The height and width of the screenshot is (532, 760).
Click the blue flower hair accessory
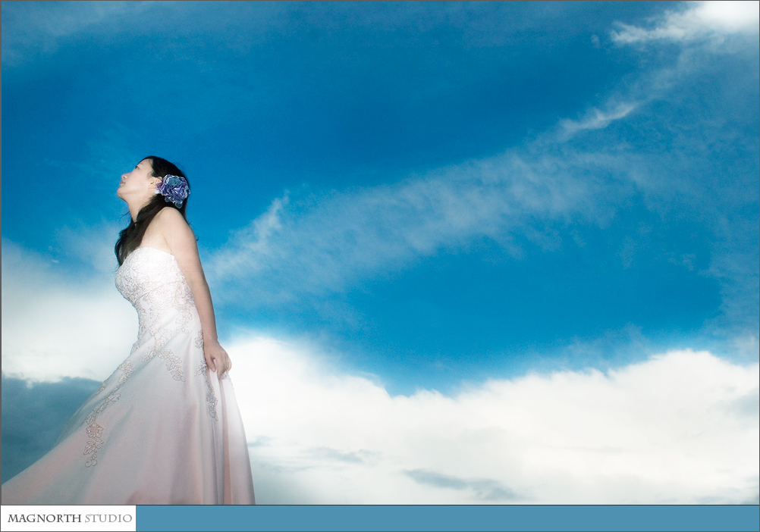pyautogui.click(x=174, y=189)
